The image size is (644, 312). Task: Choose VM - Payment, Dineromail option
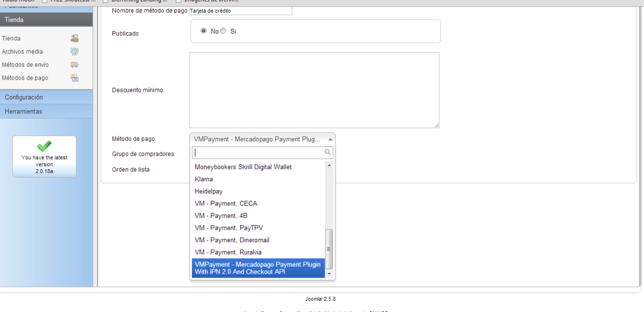(x=258, y=240)
